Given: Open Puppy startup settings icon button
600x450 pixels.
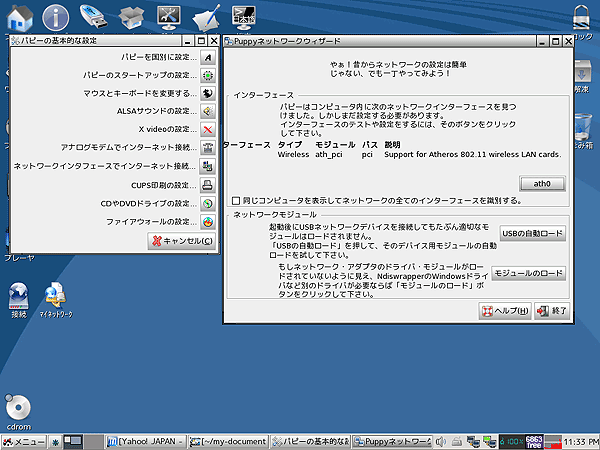Looking at the screenshot, I should pos(208,76).
